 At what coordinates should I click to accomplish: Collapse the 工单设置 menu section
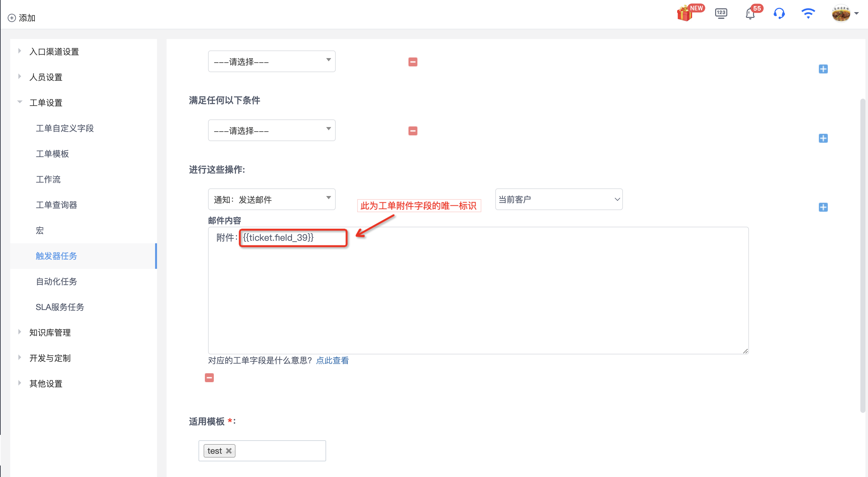(x=46, y=102)
